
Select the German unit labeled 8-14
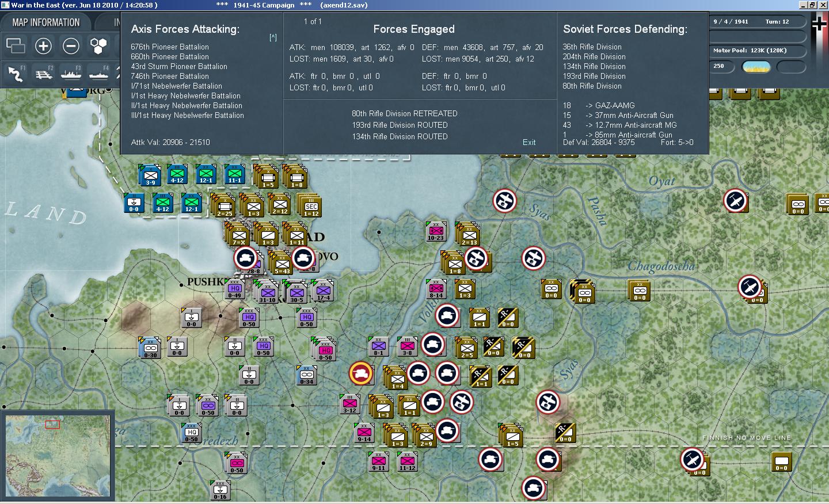pos(436,289)
